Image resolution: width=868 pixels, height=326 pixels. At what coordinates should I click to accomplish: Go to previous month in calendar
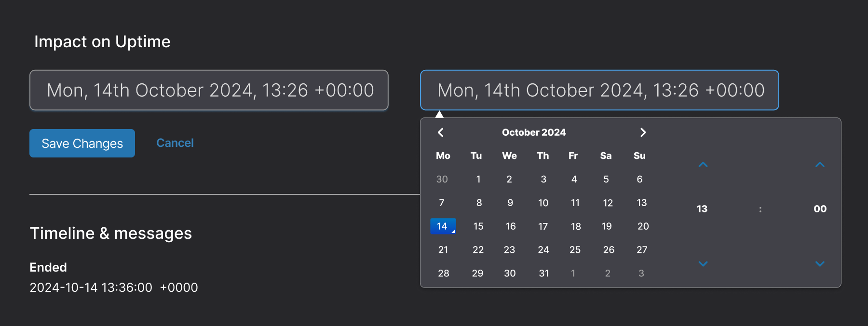point(441,132)
